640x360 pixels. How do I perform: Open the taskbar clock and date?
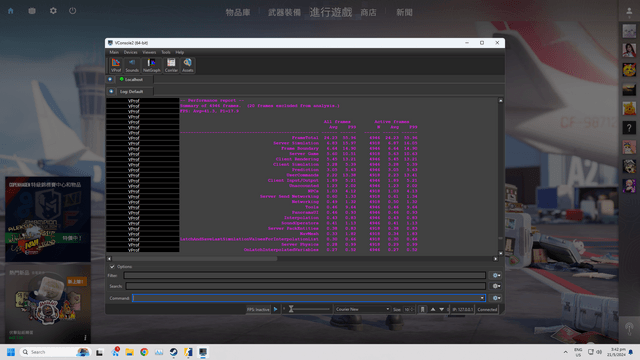pyautogui.click(x=616, y=352)
